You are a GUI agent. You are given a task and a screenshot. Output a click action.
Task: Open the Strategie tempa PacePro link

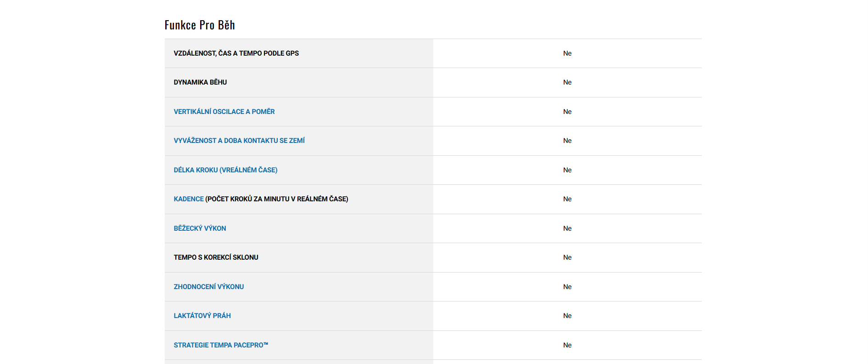coord(221,345)
